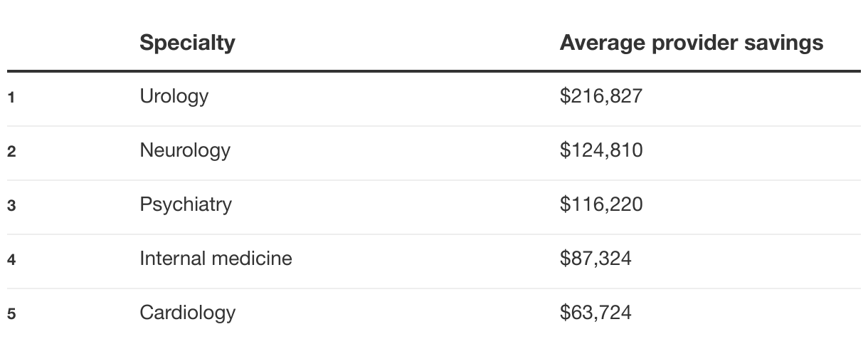Viewport: 868px width, 349px height.
Task: Click the $124,810 savings value
Action: (x=600, y=150)
